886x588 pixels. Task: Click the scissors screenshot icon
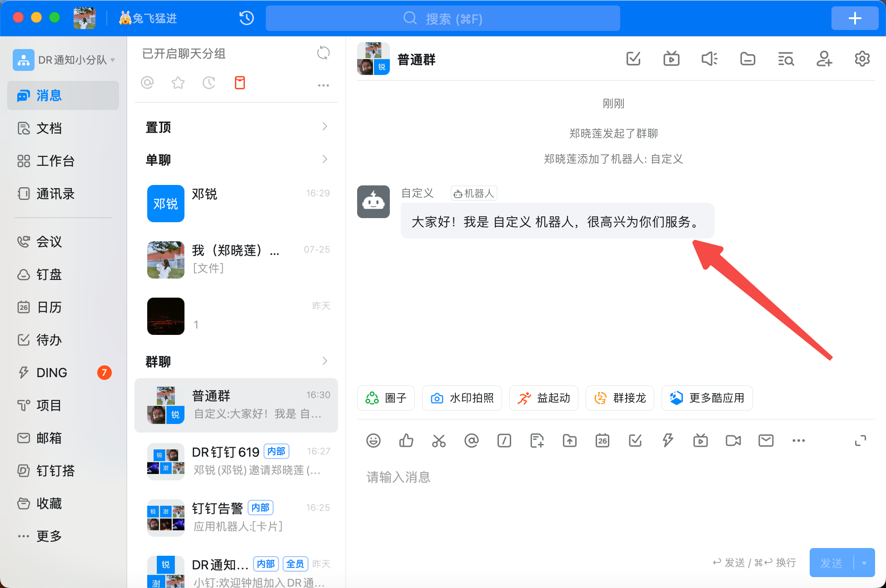point(439,440)
